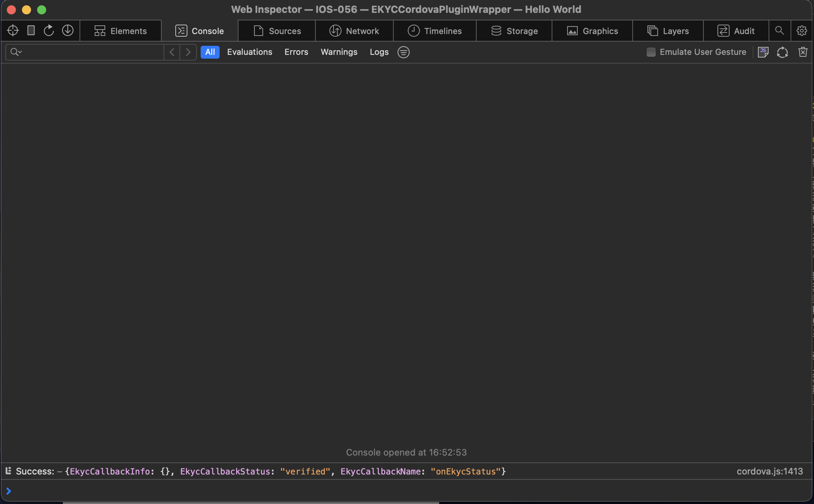Open Web Inspector settings gear

[802, 31]
